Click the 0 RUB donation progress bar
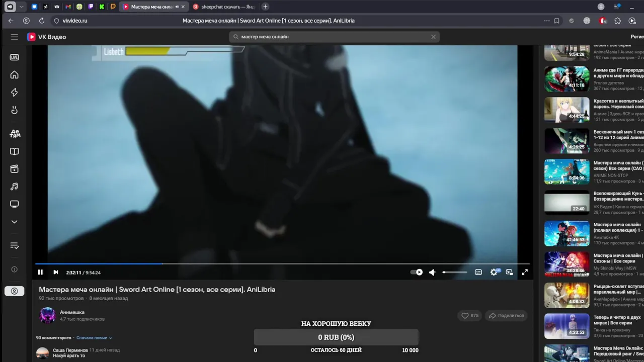The image size is (644, 362). click(x=336, y=337)
